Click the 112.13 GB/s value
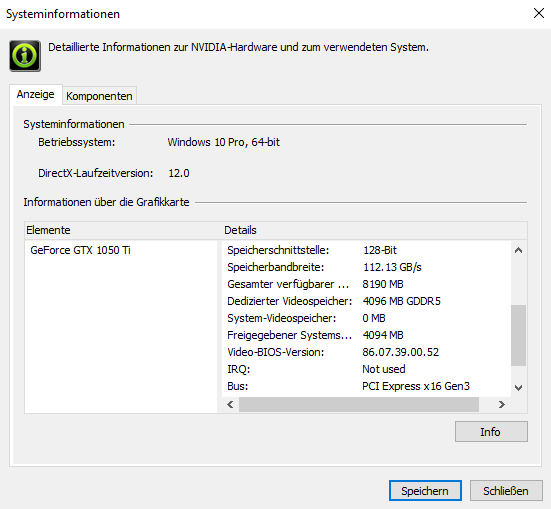The image size is (551, 509). [392, 267]
